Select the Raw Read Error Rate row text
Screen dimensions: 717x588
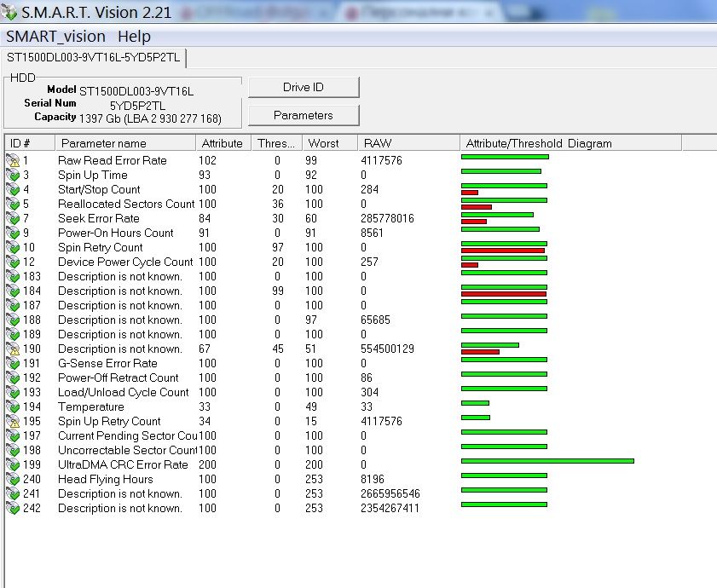(x=112, y=160)
